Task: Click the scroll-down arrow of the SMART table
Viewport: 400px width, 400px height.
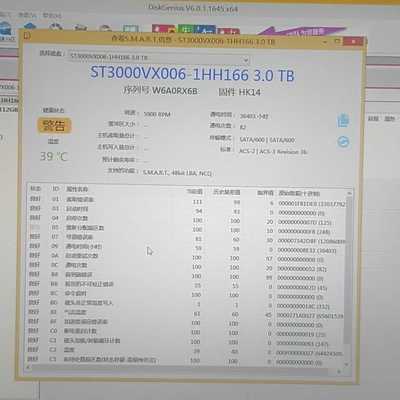Action: [x=347, y=365]
